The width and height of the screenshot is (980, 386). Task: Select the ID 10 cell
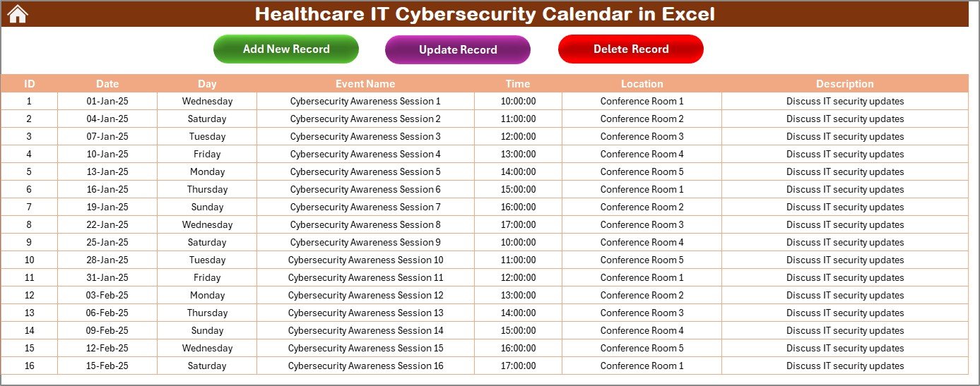tap(29, 260)
